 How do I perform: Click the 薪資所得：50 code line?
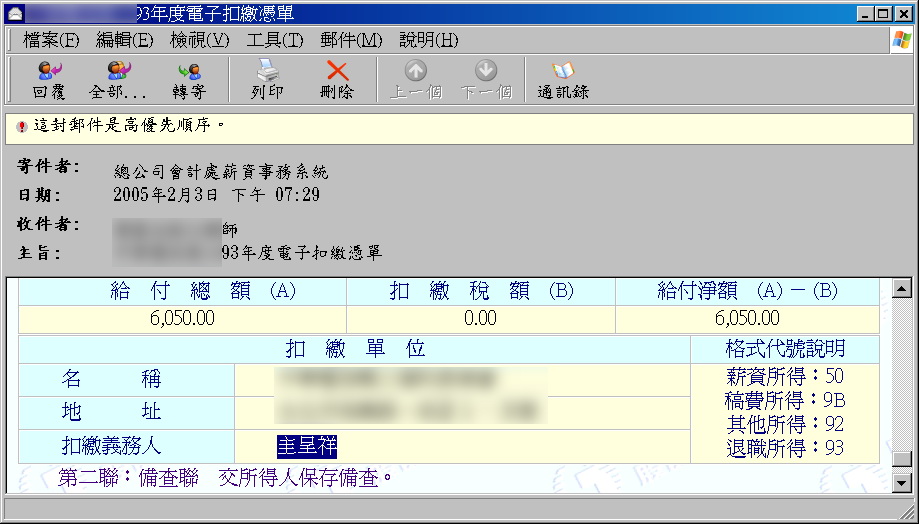point(785,376)
